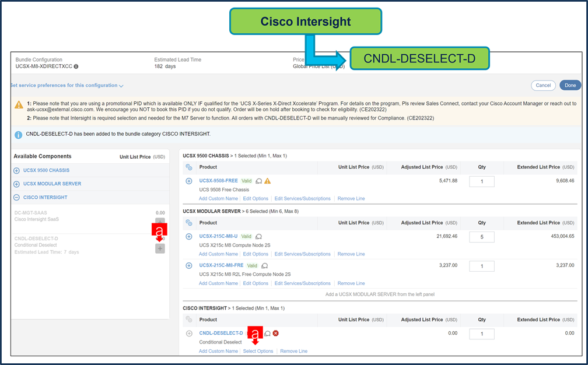Edit the quantity field for UCSX-215C-M8-U
Screen dimensions: 588x365
point(481,237)
